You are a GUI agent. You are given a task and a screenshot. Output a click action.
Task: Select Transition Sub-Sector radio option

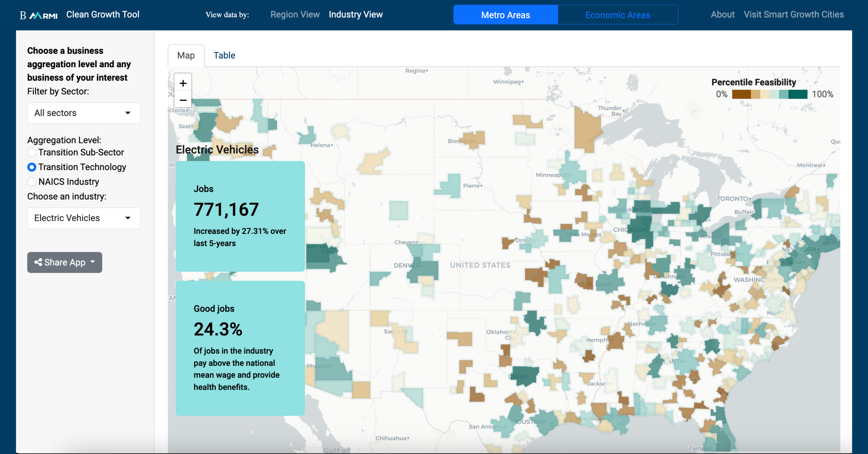click(32, 152)
